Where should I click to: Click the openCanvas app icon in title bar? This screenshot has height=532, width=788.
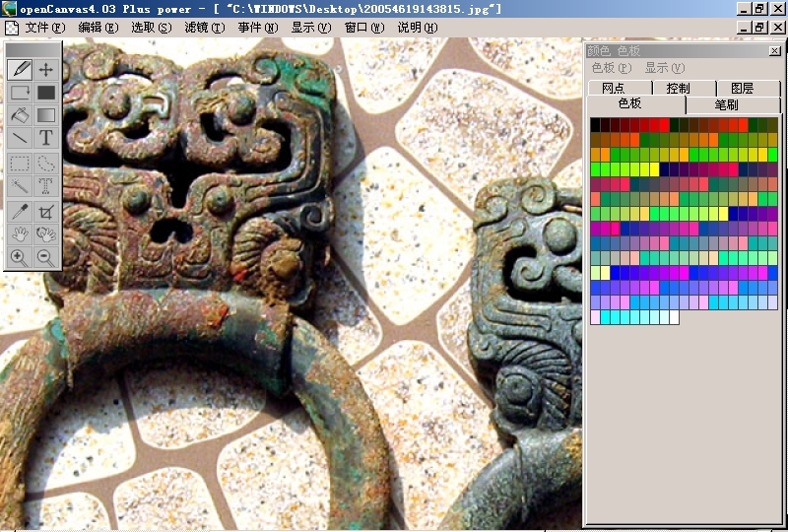pos(9,9)
